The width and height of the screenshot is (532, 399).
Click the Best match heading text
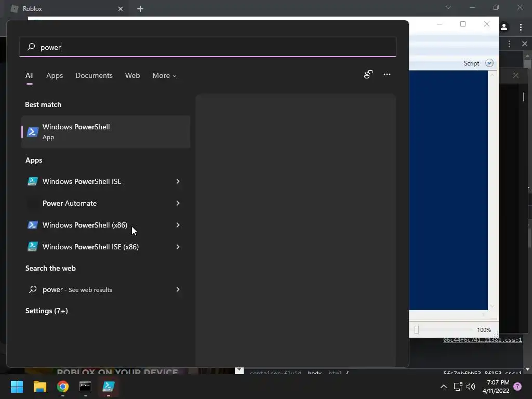point(43,104)
